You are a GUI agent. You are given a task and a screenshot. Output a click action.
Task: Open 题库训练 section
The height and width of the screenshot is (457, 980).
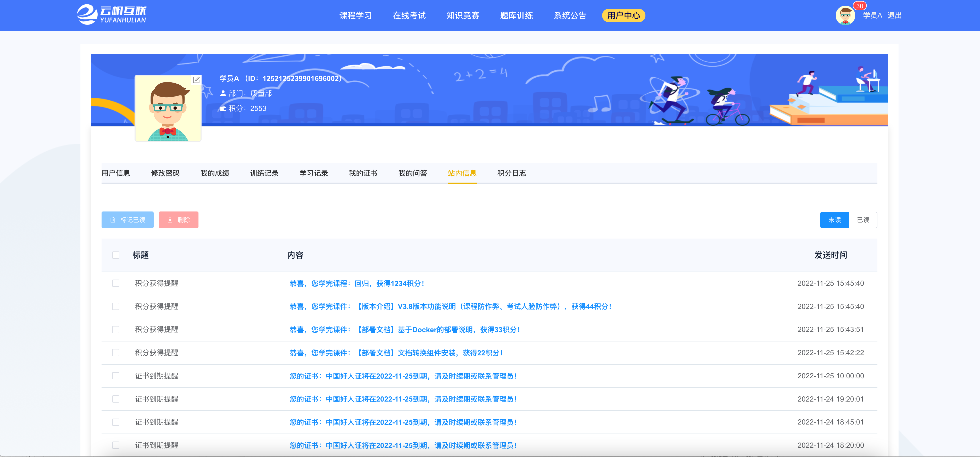516,15
